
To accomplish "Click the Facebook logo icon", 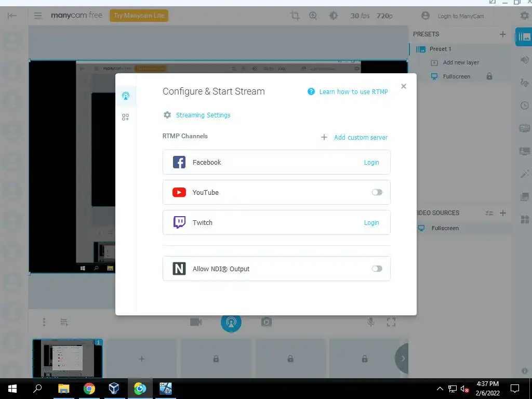I will tap(179, 162).
